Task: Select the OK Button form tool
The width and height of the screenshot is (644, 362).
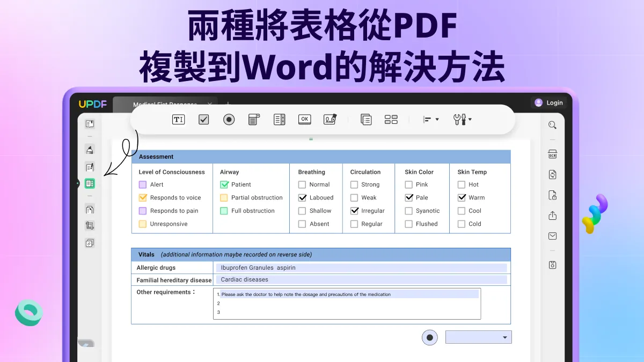Action: point(305,120)
